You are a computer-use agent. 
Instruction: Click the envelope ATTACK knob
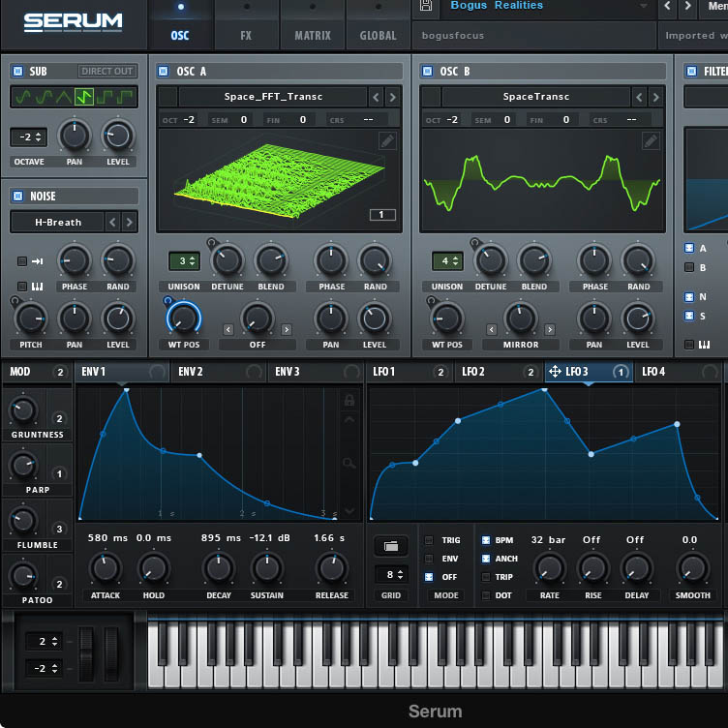click(x=106, y=568)
